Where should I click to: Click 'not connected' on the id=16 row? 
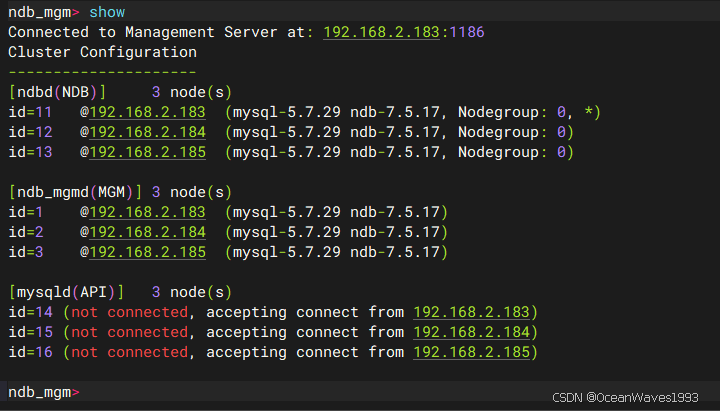pyautogui.click(x=129, y=352)
